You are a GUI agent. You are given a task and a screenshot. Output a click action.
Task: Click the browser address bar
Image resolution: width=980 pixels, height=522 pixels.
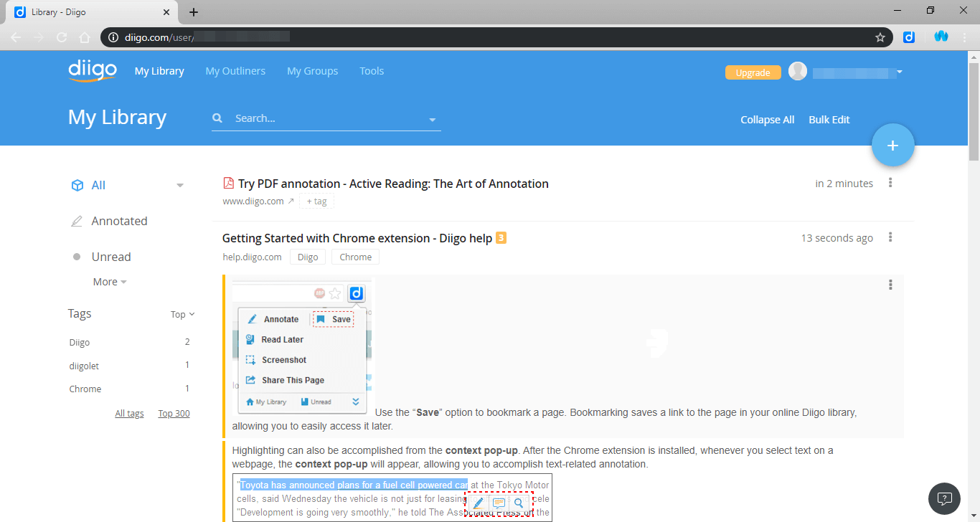coord(495,37)
